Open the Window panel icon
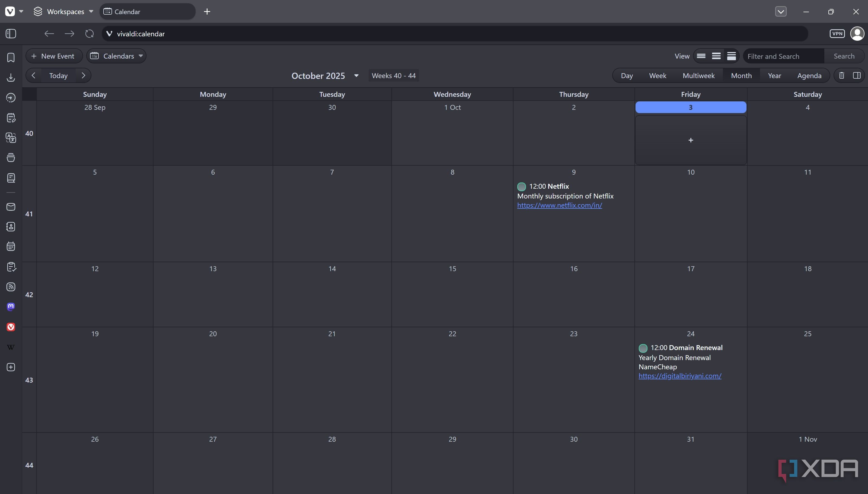The width and height of the screenshot is (868, 494). click(11, 158)
